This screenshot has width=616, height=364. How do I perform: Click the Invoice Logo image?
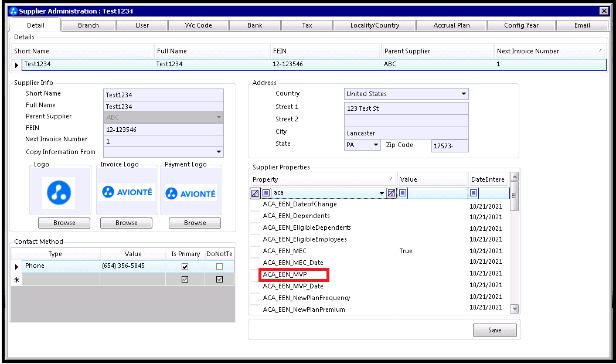pyautogui.click(x=127, y=192)
